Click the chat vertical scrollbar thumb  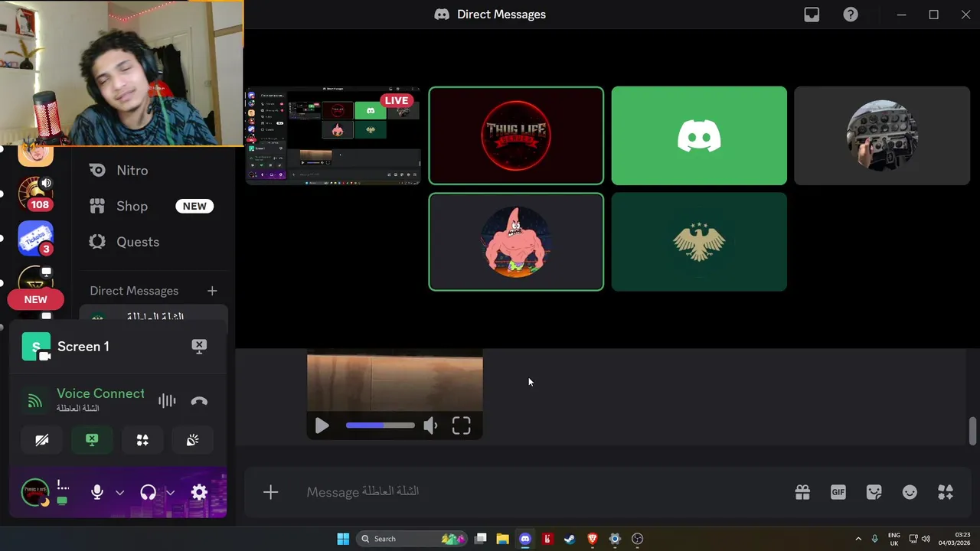point(972,431)
